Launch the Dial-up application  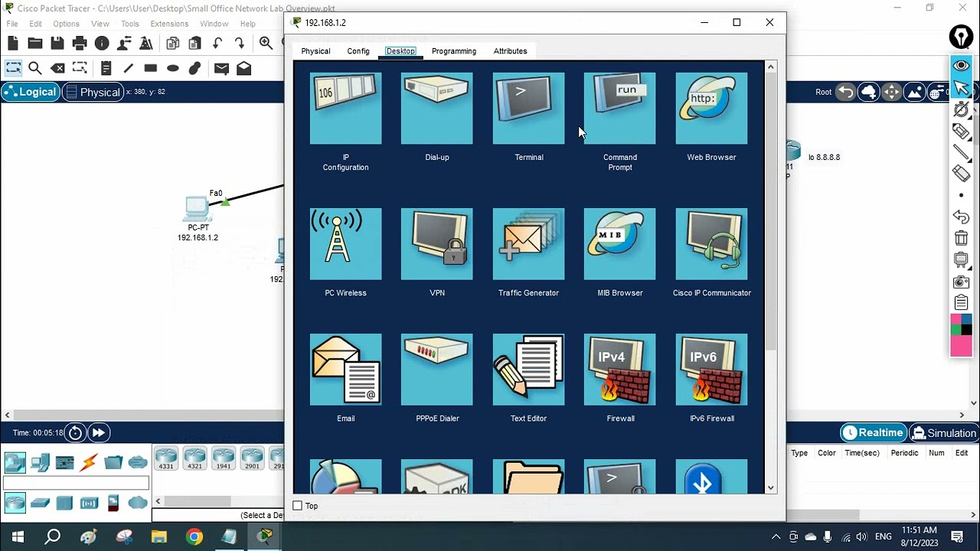[437, 109]
